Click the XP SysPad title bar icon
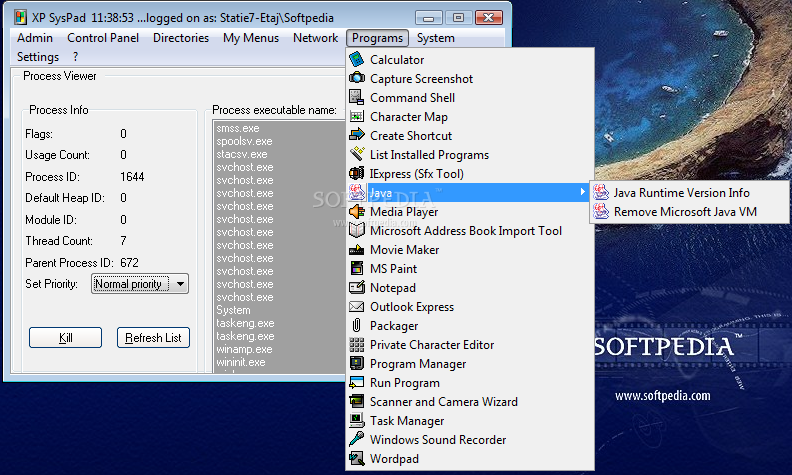This screenshot has height=475, width=792. point(20,18)
